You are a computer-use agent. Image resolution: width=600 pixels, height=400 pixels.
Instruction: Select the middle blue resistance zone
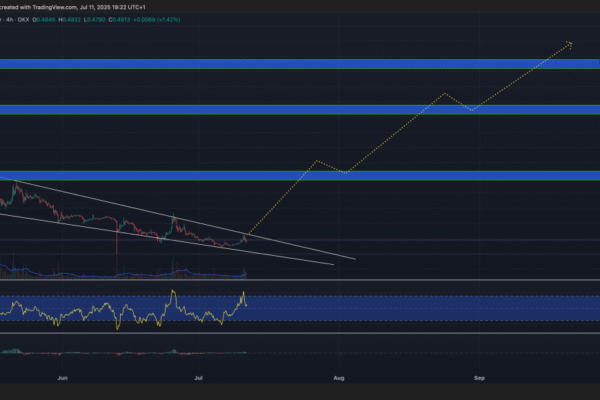[300, 109]
